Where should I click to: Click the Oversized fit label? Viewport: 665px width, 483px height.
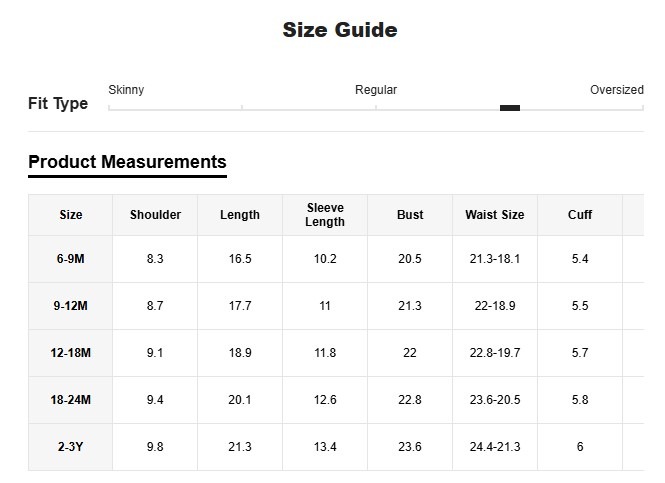pyautogui.click(x=616, y=90)
